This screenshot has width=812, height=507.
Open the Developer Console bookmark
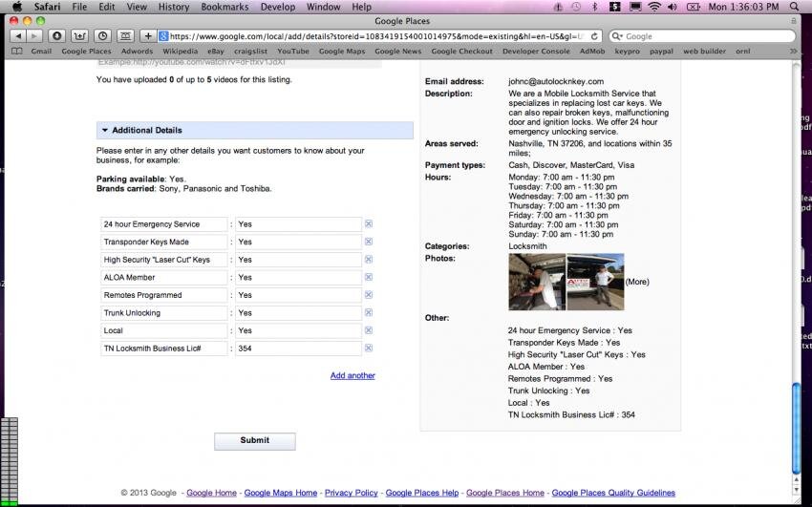point(536,52)
